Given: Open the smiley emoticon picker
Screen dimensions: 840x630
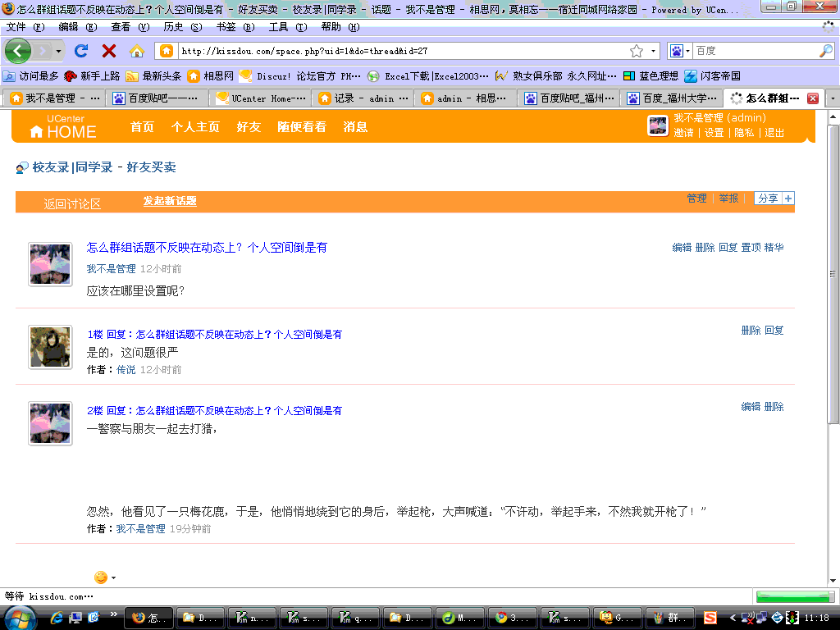Looking at the screenshot, I should click(101, 577).
